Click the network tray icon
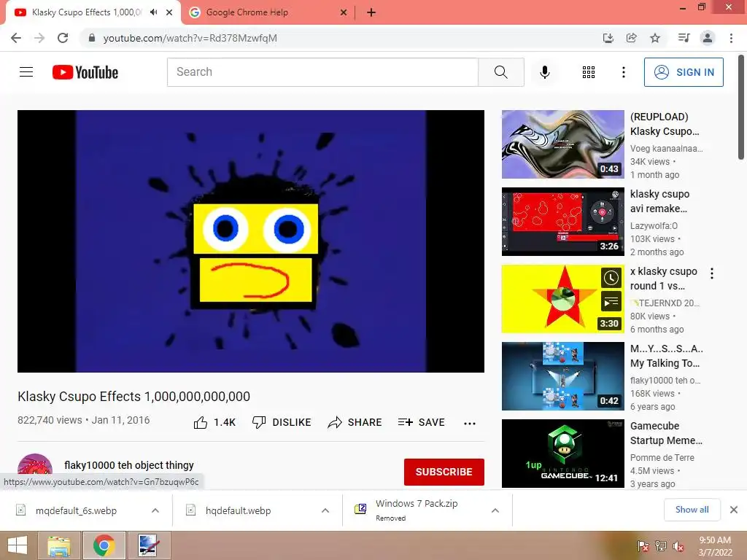747x560 pixels. coord(661,546)
